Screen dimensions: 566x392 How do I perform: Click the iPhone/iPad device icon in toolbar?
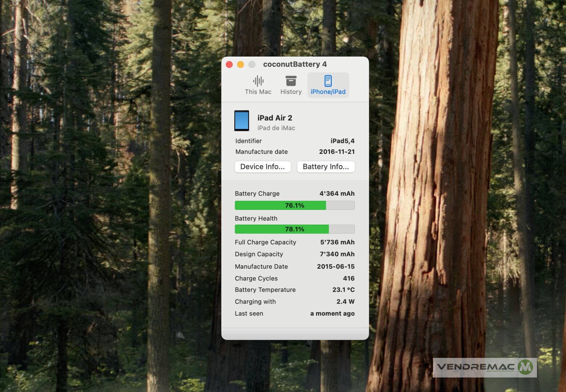pos(328,81)
